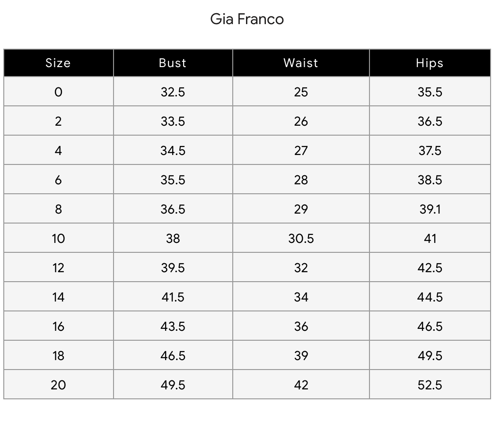Click the size 0 row label

(58, 92)
